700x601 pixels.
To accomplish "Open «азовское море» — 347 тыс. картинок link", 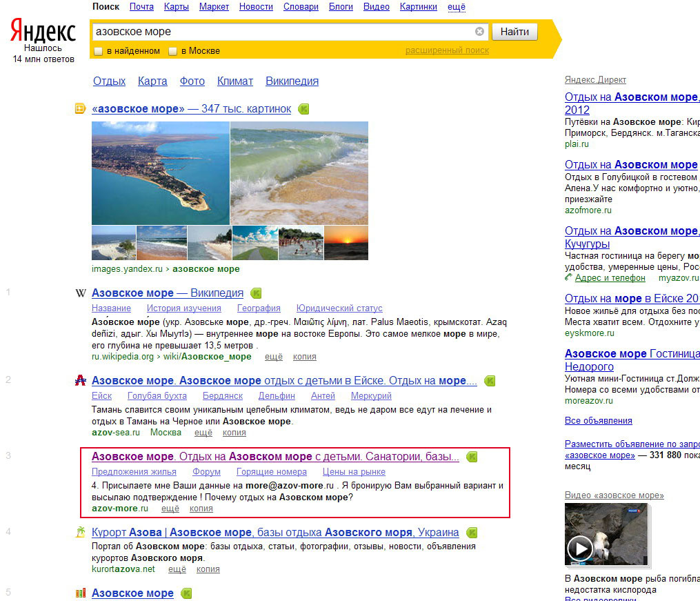I will point(191,108).
